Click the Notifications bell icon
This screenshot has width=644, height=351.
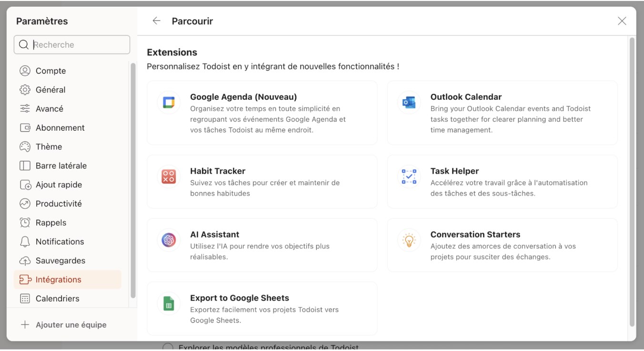pos(25,242)
